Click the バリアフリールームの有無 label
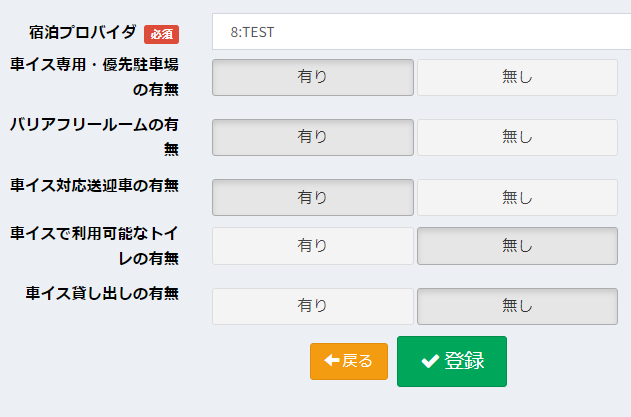The height and width of the screenshot is (417, 631). pos(95,137)
